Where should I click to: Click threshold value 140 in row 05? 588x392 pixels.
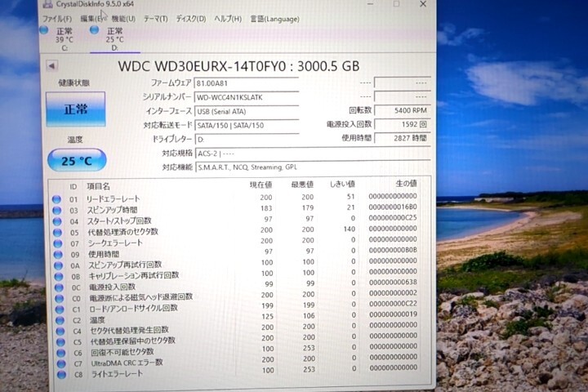point(350,229)
